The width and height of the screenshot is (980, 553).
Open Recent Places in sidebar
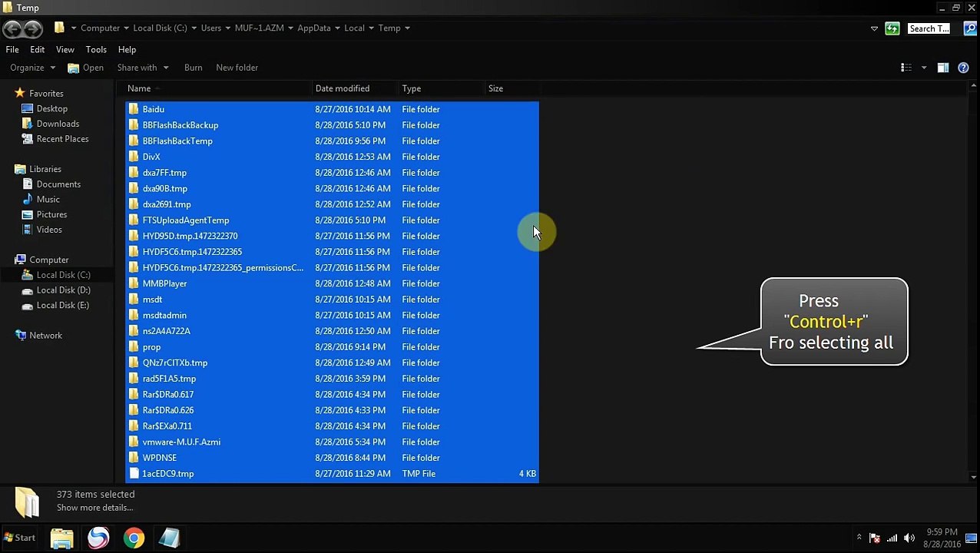coord(62,139)
